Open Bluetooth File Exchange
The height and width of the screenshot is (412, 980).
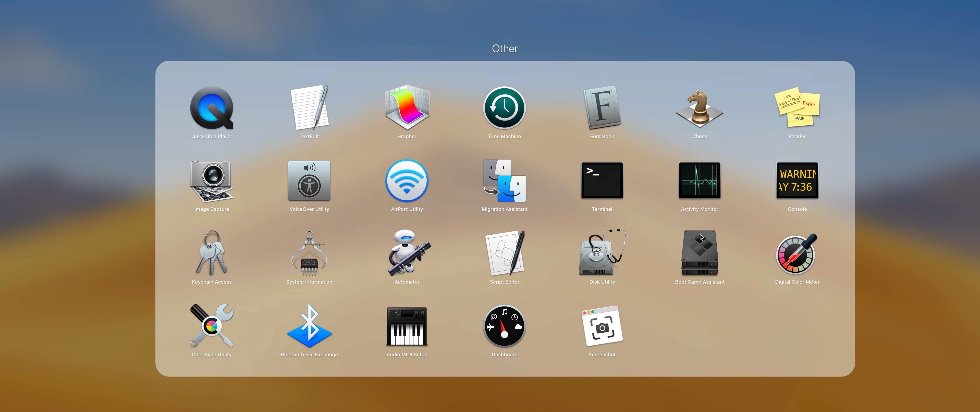coord(309,326)
